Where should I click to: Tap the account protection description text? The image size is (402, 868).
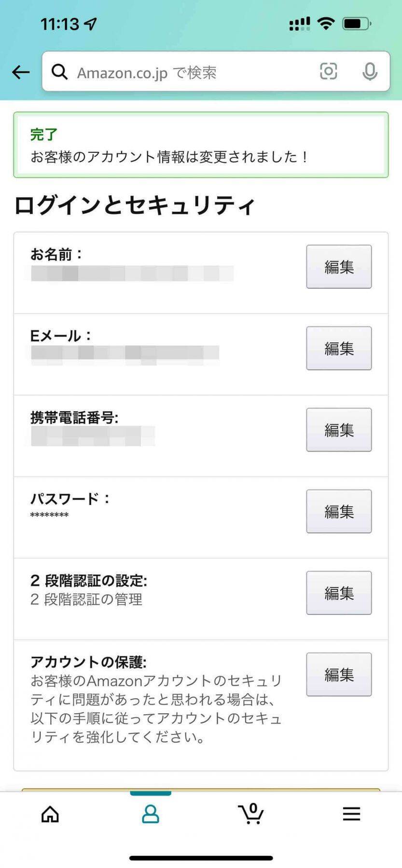(x=156, y=709)
